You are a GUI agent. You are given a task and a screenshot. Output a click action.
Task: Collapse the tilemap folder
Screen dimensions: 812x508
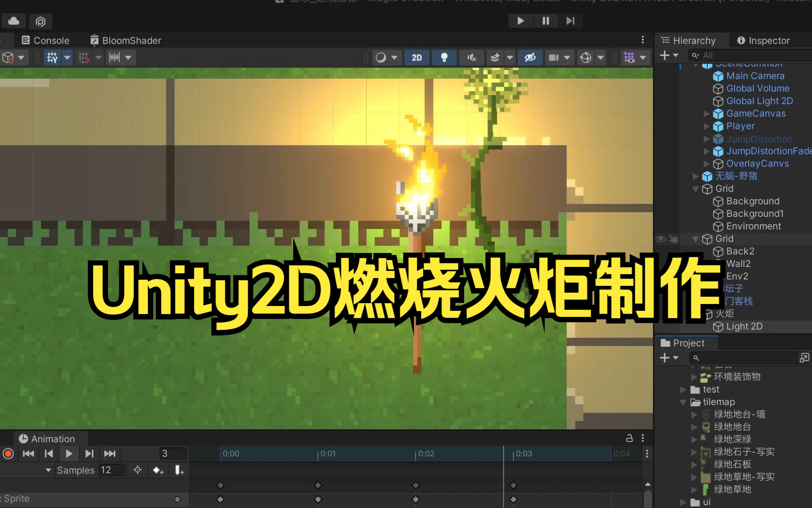coord(683,402)
